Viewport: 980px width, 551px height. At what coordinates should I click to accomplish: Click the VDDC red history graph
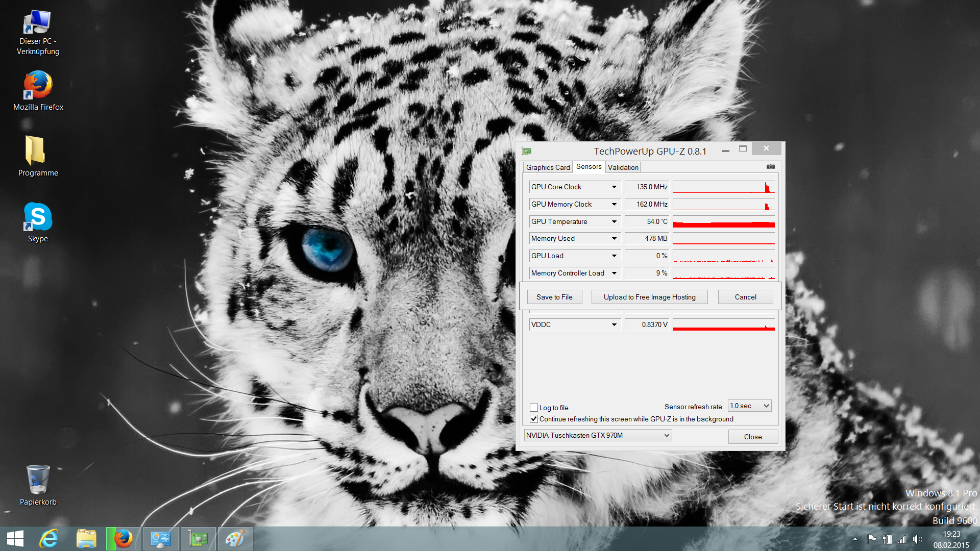(x=724, y=324)
